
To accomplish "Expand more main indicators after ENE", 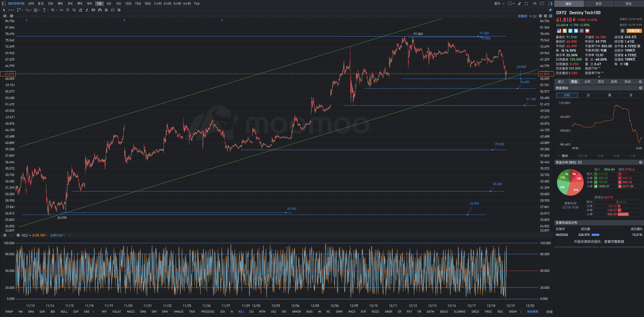I will coord(94,312).
